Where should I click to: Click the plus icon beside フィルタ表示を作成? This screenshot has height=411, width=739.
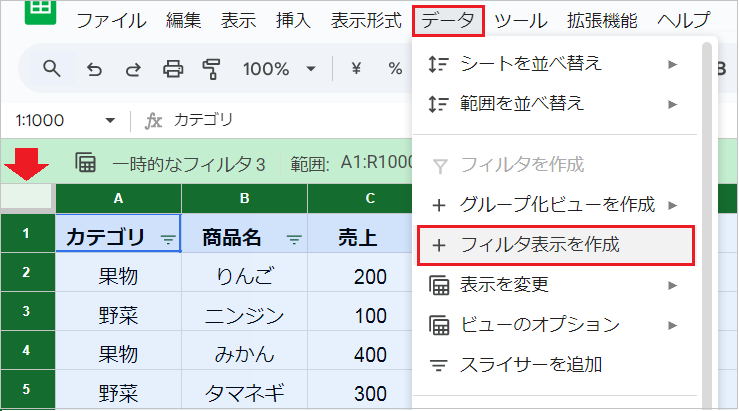pos(439,246)
